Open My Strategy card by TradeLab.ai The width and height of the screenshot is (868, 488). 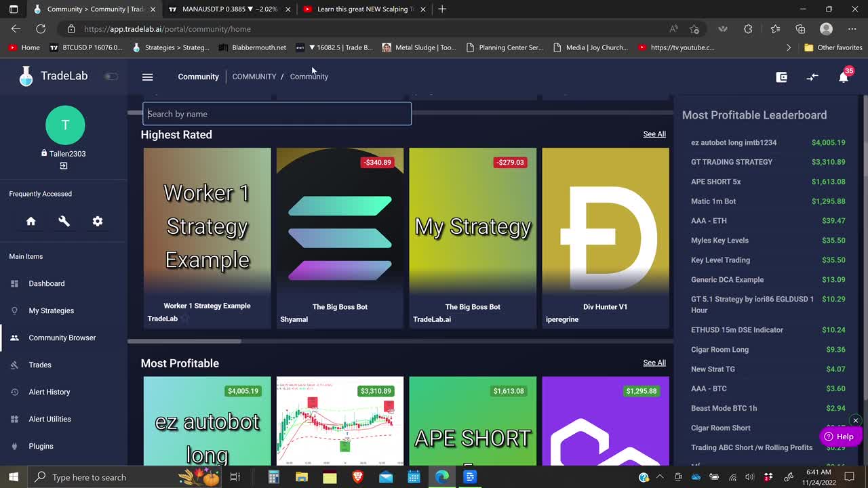(x=473, y=238)
